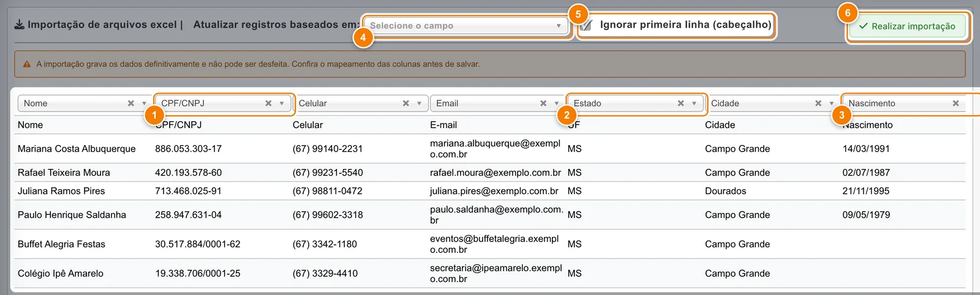Select name 'Colégio Ipê Amarelo'
This screenshot has width=980, height=295.
click(x=61, y=274)
